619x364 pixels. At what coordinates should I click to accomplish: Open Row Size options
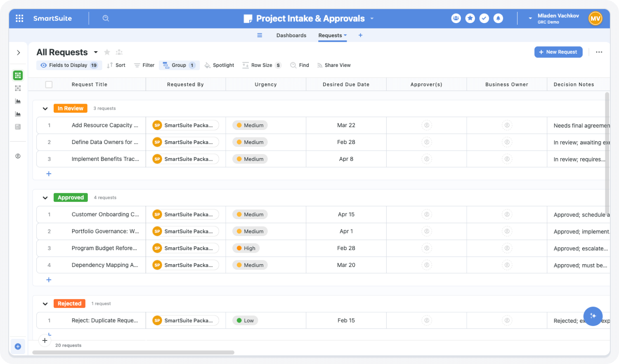coord(262,65)
